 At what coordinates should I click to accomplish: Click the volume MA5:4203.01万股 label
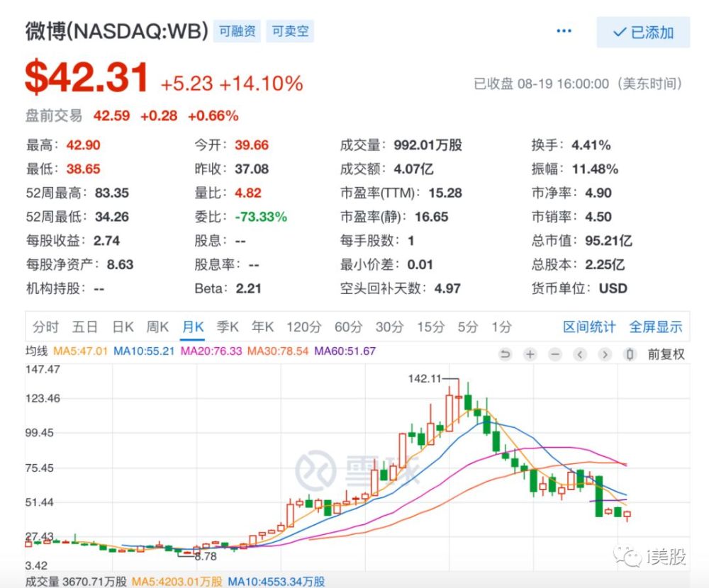[x=177, y=581]
